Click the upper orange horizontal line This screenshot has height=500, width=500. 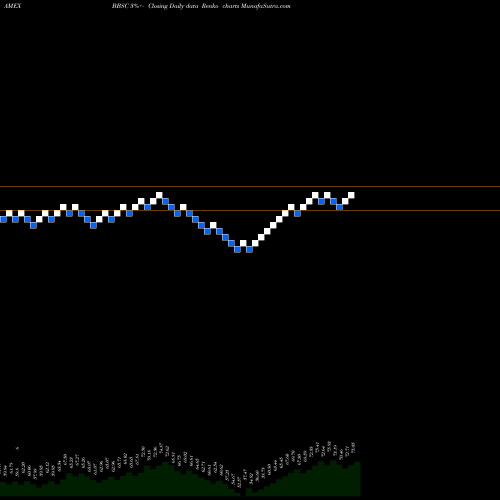pos(250,186)
